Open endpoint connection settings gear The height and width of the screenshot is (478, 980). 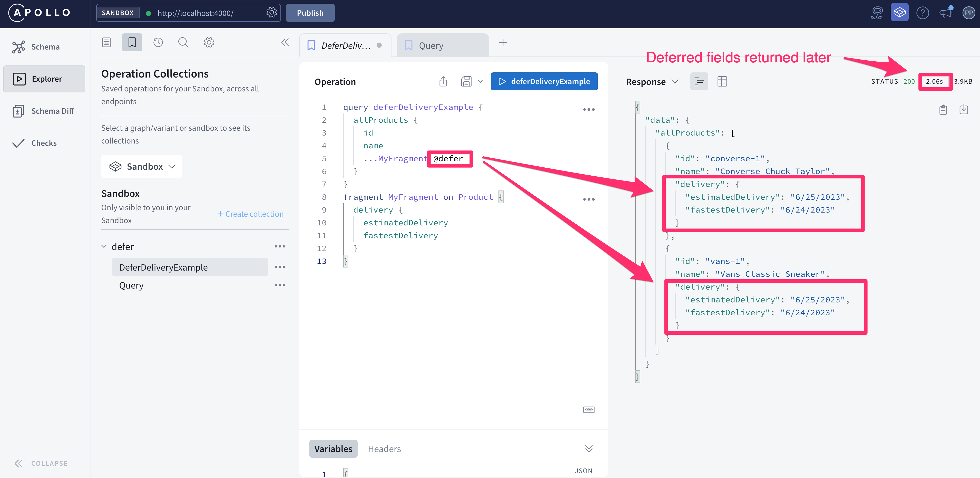point(271,13)
